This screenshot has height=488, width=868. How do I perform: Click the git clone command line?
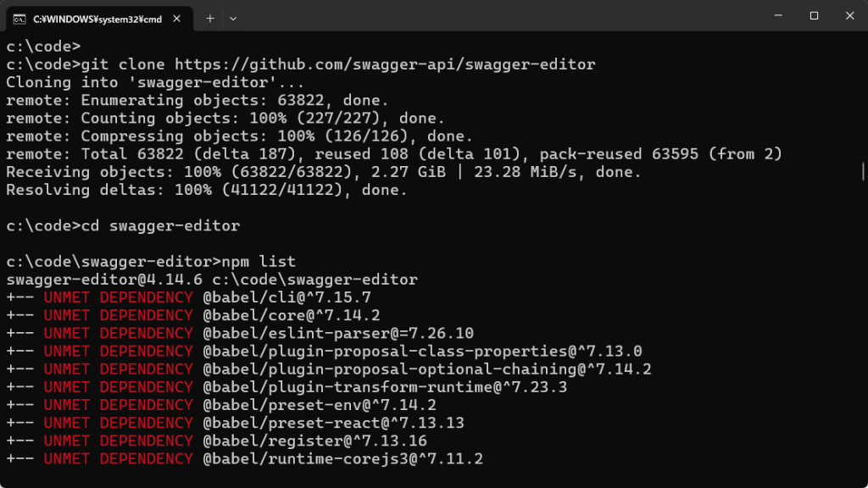(301, 64)
